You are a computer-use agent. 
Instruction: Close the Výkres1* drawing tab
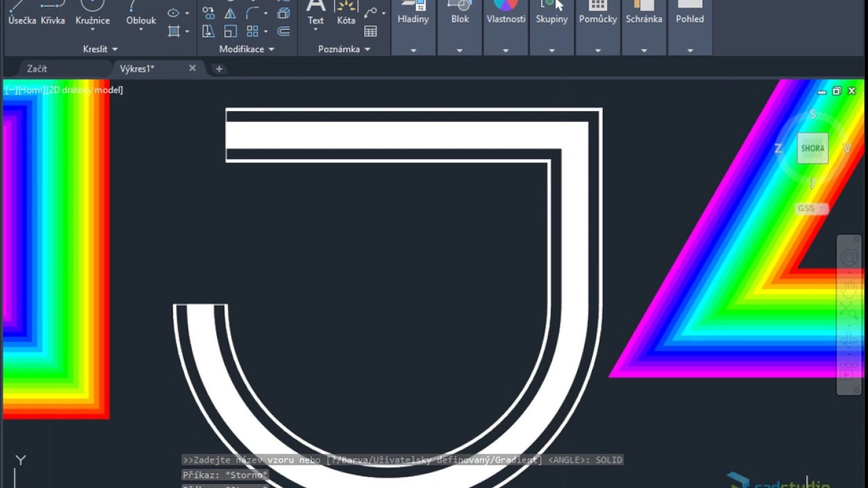(193, 68)
